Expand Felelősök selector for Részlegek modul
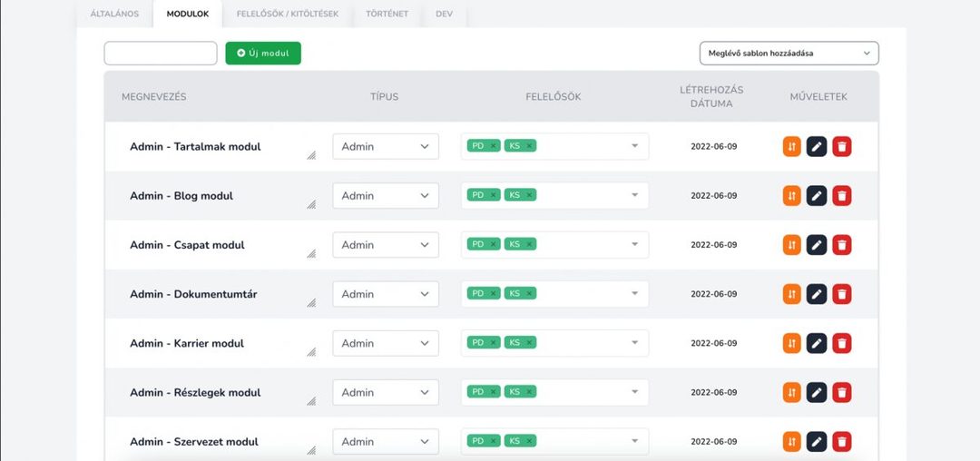Viewport: 980px width, 461px height. click(x=634, y=392)
